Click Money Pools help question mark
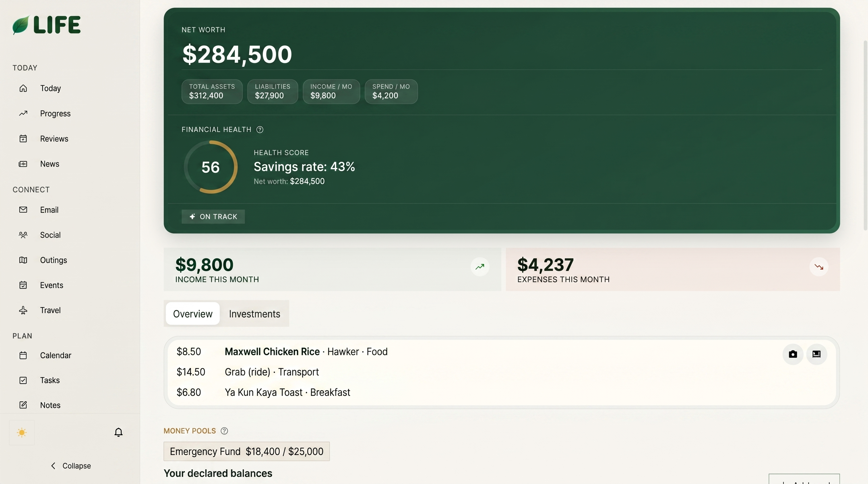The width and height of the screenshot is (868, 484). pyautogui.click(x=224, y=431)
